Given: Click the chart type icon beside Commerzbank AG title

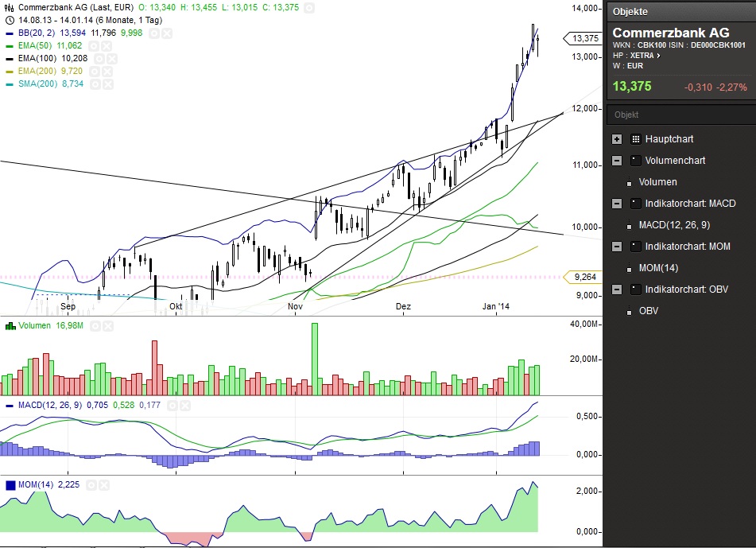Looking at the screenshot, I should click(x=9, y=8).
